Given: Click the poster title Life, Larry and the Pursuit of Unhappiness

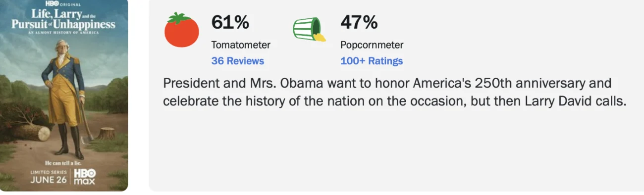Looking at the screenshot, I should tap(63, 19).
